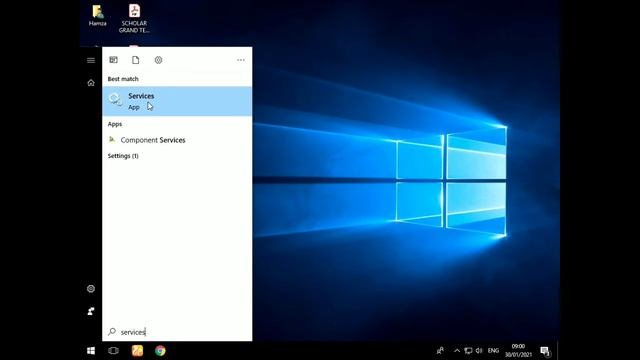Open the People icon on taskbar
This screenshot has width=640, height=360.
pos(440,351)
